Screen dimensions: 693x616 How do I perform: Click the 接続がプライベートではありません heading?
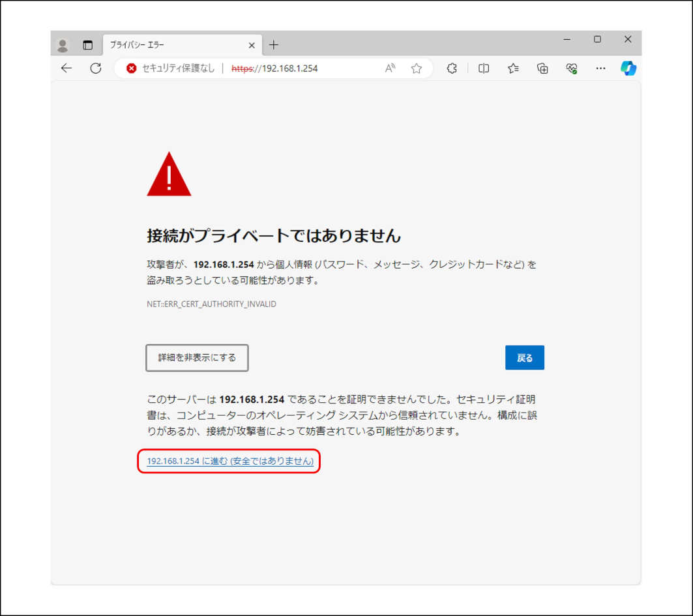[274, 235]
